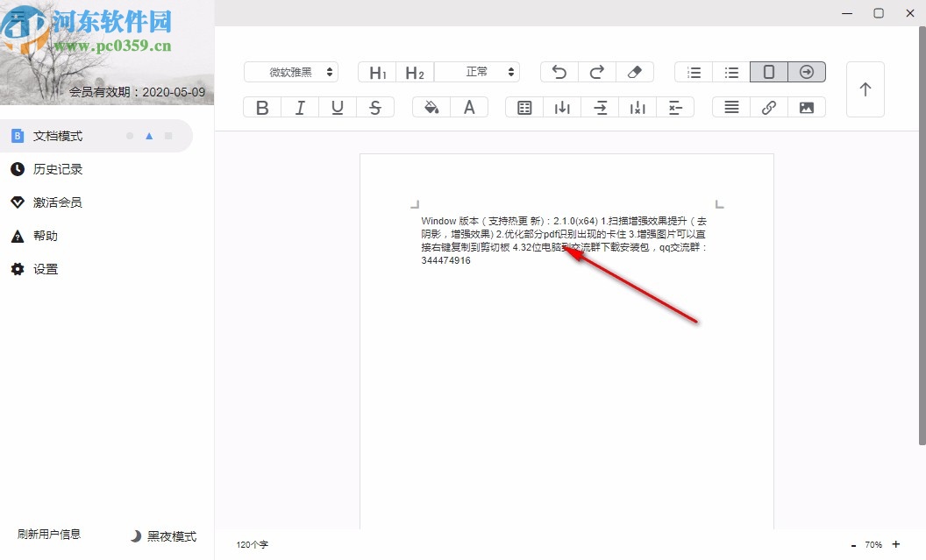This screenshot has height=560, width=926.
Task: Toggle the circled arrow button
Action: coord(807,72)
